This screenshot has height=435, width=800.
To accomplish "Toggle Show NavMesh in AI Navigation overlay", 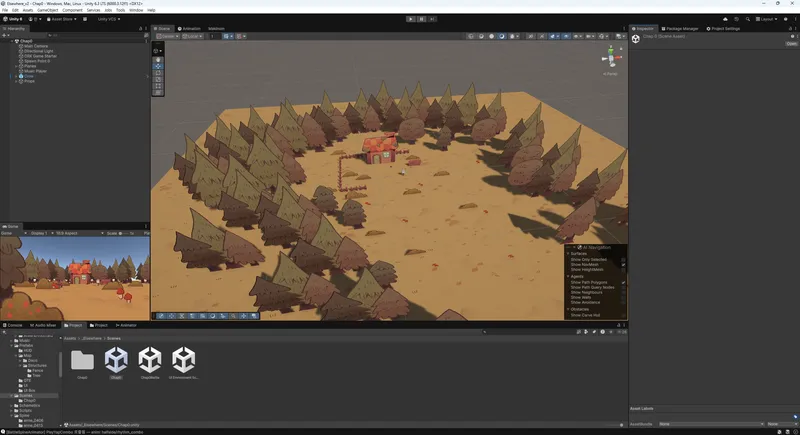I will (623, 265).
